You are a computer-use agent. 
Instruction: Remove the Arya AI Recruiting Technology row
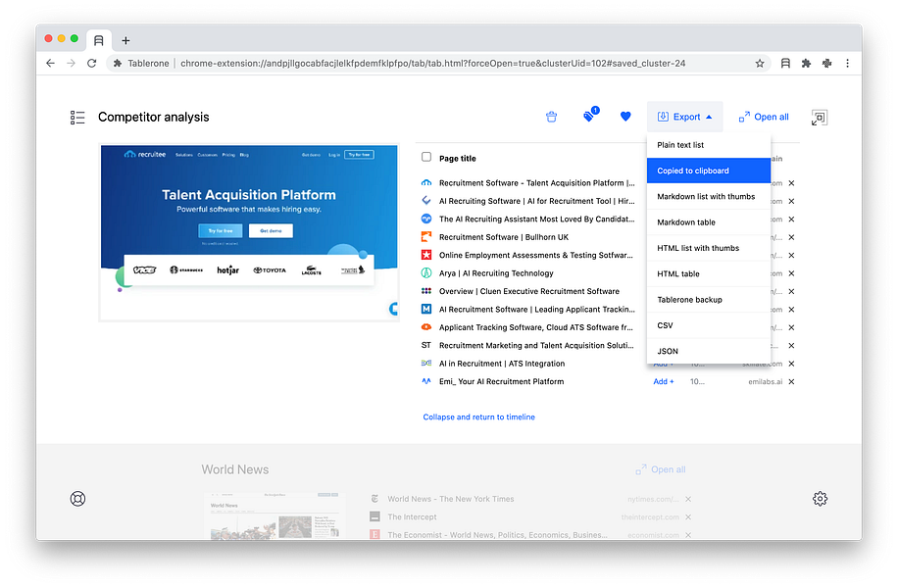[791, 273]
